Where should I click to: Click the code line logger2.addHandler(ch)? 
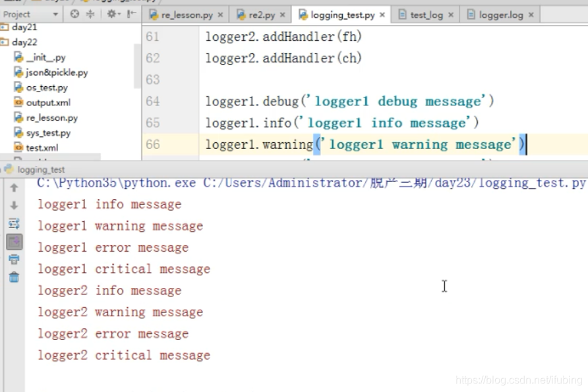(283, 58)
